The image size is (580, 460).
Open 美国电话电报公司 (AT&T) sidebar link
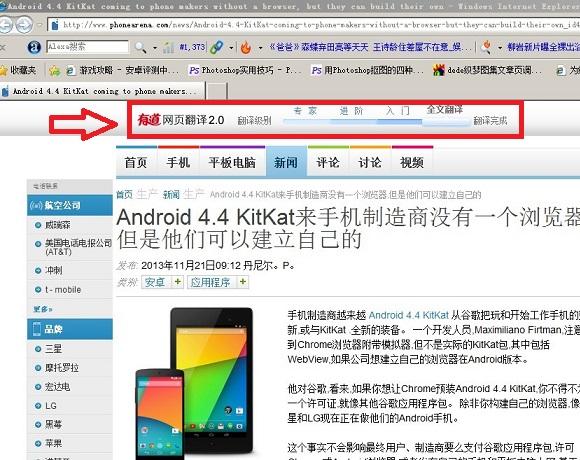tap(78, 247)
